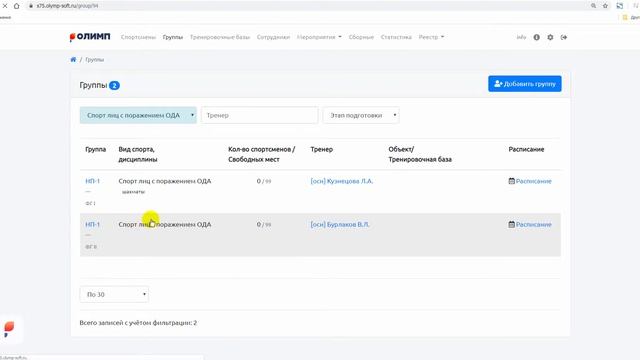Viewport: 640px width, 360px height.
Task: Bookmark the page with the star icon
Action: pos(605,6)
